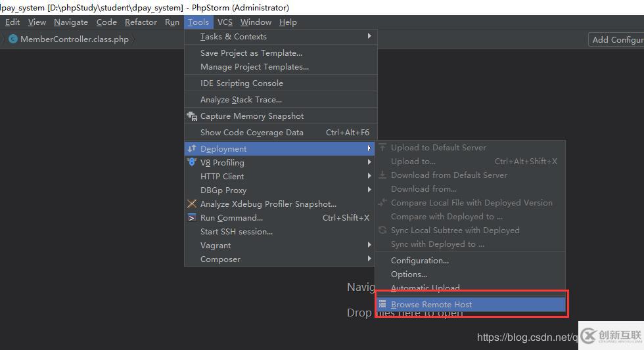
Task: Select Analyze Xdebug Profiler Snapshot...
Action: [280, 204]
